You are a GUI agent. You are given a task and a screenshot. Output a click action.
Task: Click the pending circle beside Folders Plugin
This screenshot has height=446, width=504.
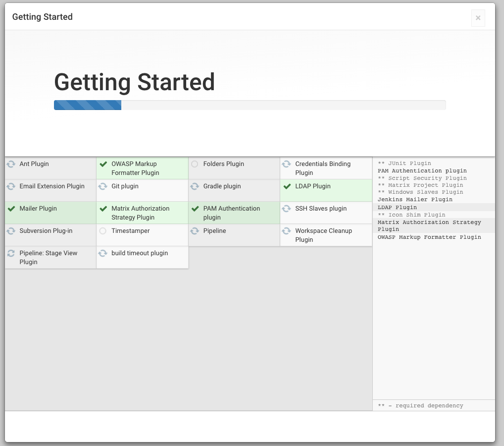pyautogui.click(x=195, y=164)
